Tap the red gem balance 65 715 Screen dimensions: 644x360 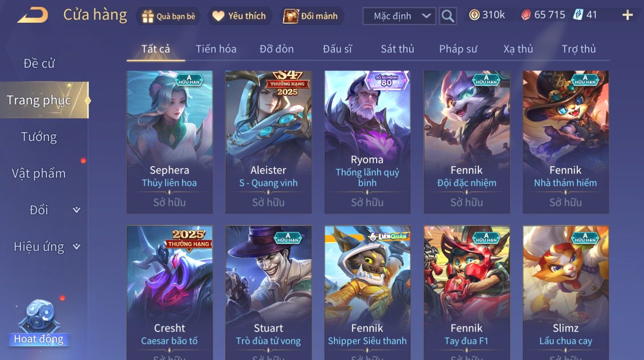point(543,15)
